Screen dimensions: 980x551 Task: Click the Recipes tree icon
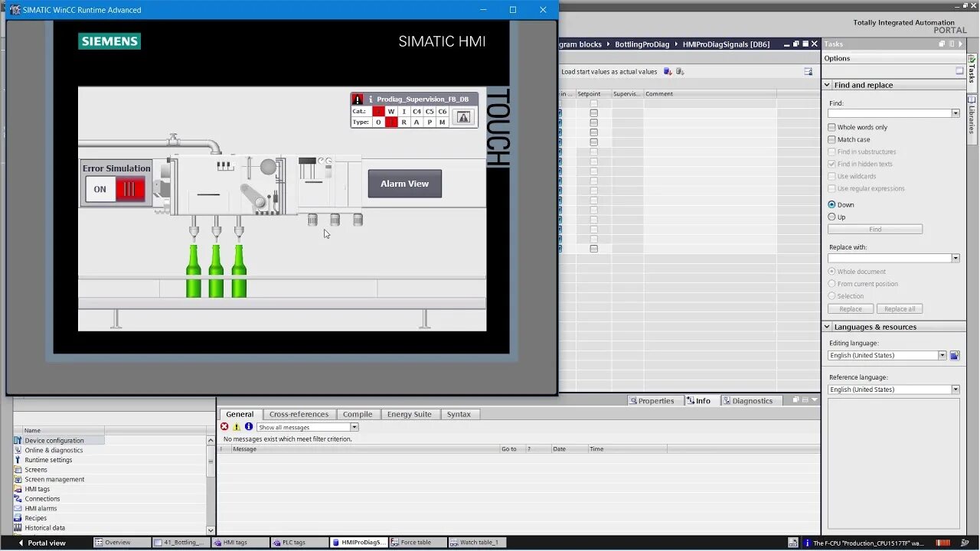tap(18, 518)
